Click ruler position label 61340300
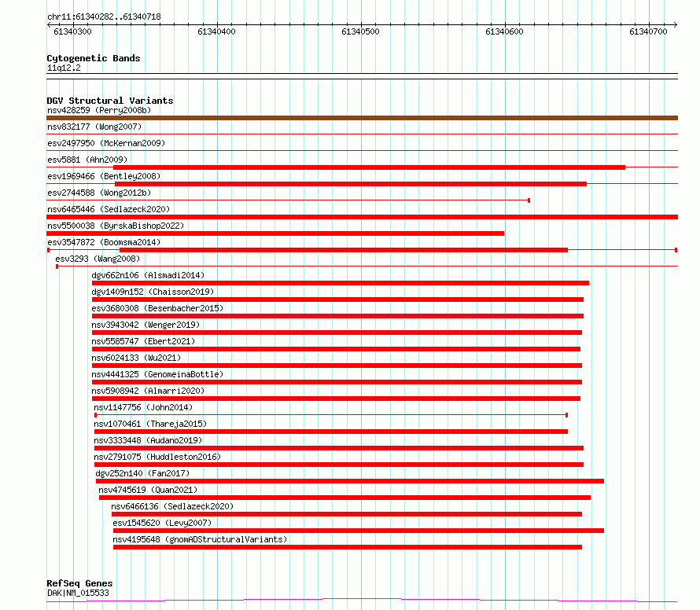Viewport: 700px width, 610px height. (72, 31)
